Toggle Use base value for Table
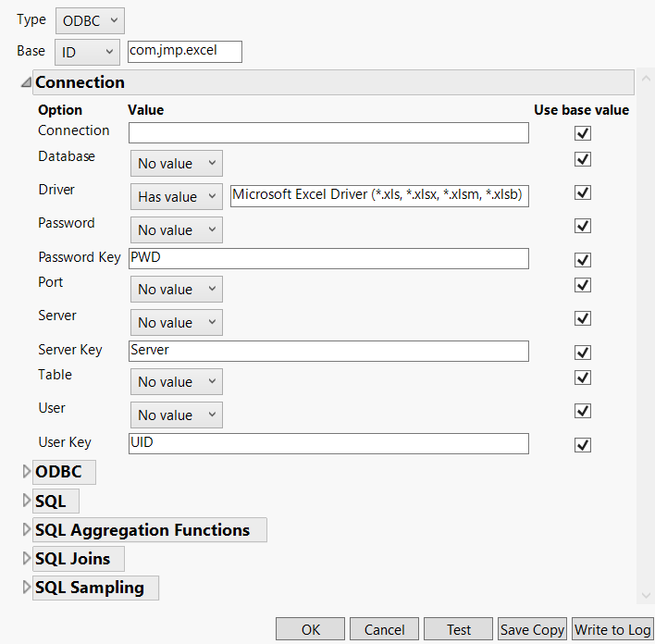 [x=582, y=378]
